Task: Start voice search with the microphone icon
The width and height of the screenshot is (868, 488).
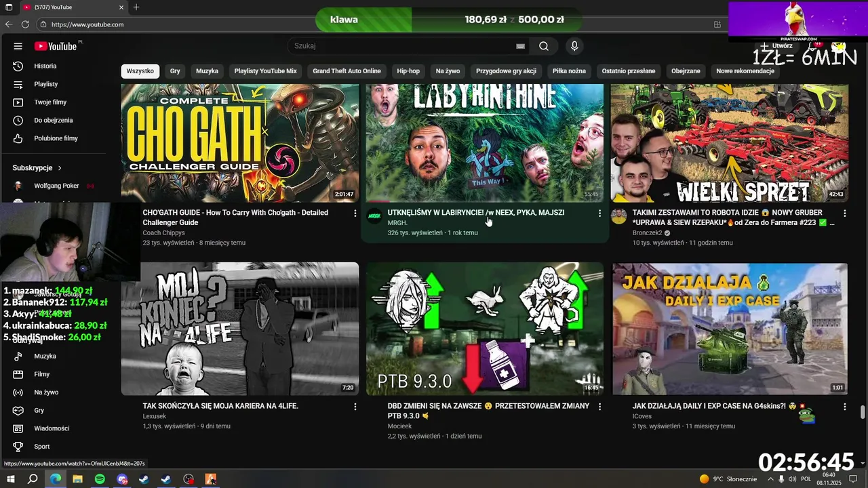Action: pyautogui.click(x=574, y=46)
